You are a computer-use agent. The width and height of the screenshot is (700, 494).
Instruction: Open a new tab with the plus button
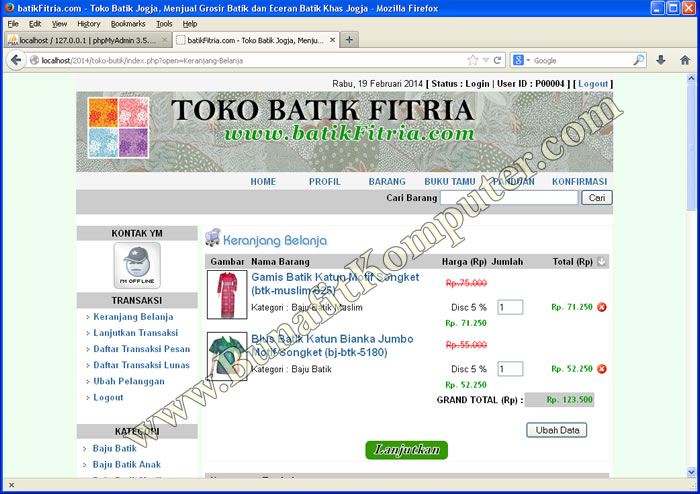tap(349, 40)
